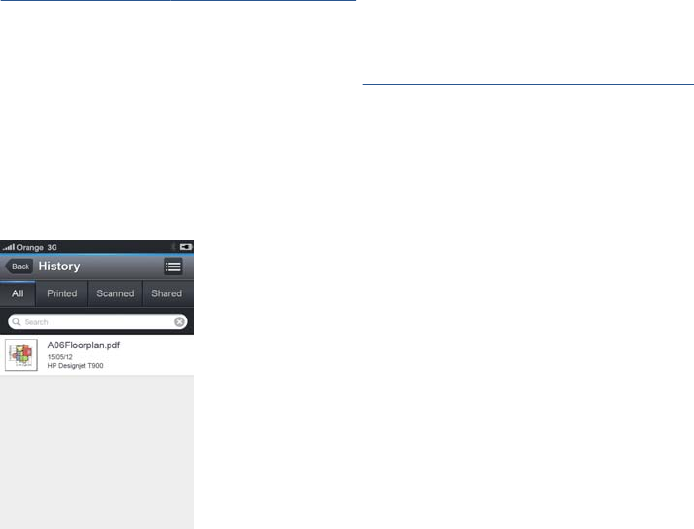
Task: Click the faint Bluetooth status icon
Action: click(174, 247)
